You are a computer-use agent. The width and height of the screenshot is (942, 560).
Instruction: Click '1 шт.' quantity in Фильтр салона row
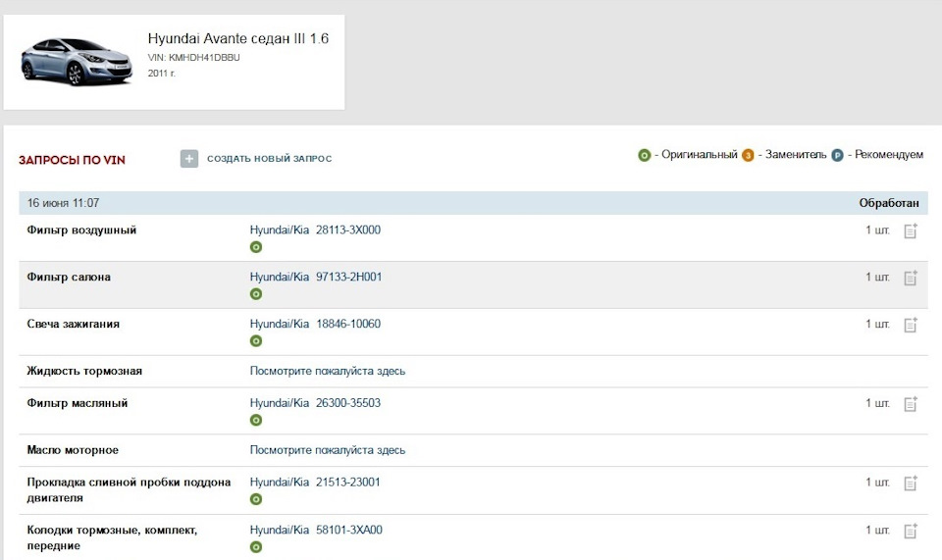click(877, 277)
